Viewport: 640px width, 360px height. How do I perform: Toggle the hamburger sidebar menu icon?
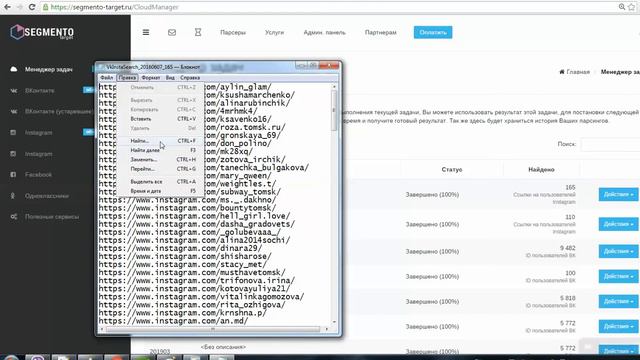point(146,32)
